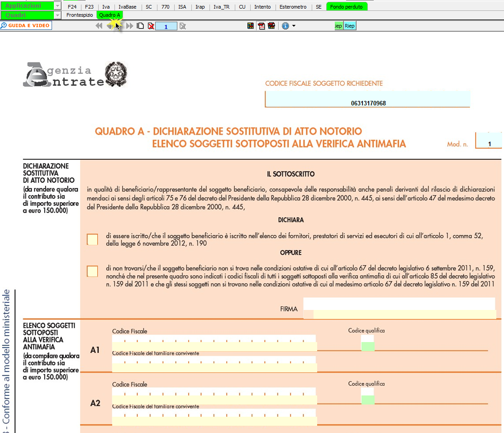Switch to the F23 tab
Image resolution: width=504 pixels, height=433 pixels.
click(x=90, y=7)
